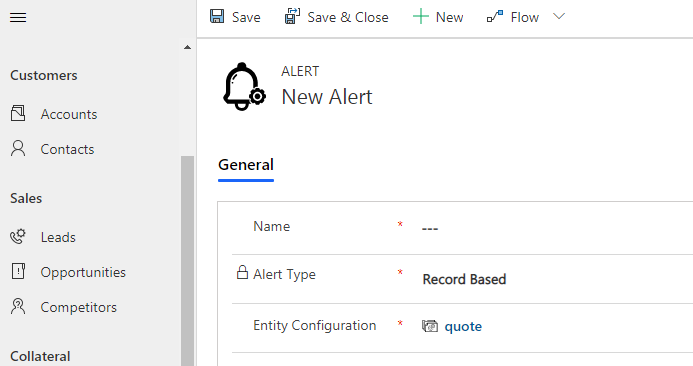Click the Save floppy disk icon
This screenshot has height=366, width=693.
(217, 16)
